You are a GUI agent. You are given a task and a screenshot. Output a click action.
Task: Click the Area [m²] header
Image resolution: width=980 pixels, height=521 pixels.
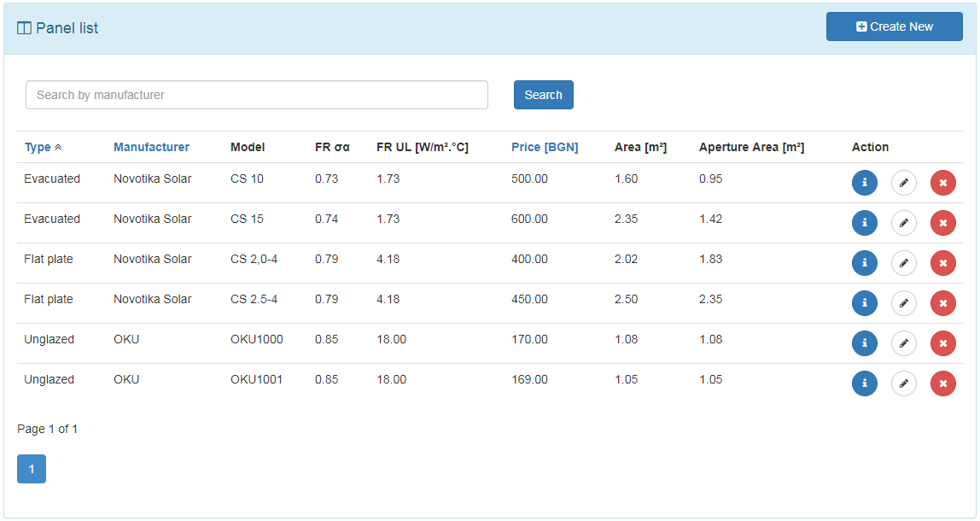tap(640, 147)
